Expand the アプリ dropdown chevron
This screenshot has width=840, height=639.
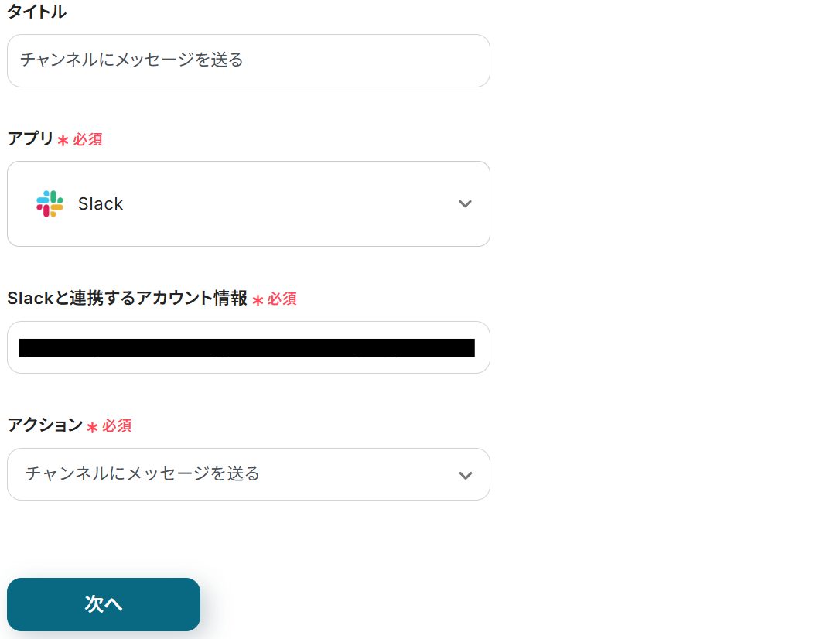point(465,203)
